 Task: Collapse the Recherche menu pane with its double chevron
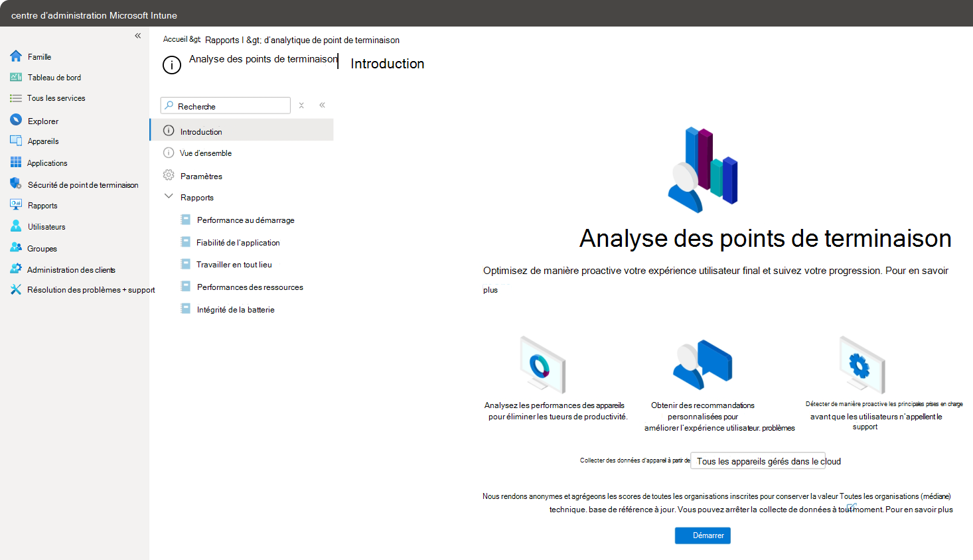tap(322, 105)
